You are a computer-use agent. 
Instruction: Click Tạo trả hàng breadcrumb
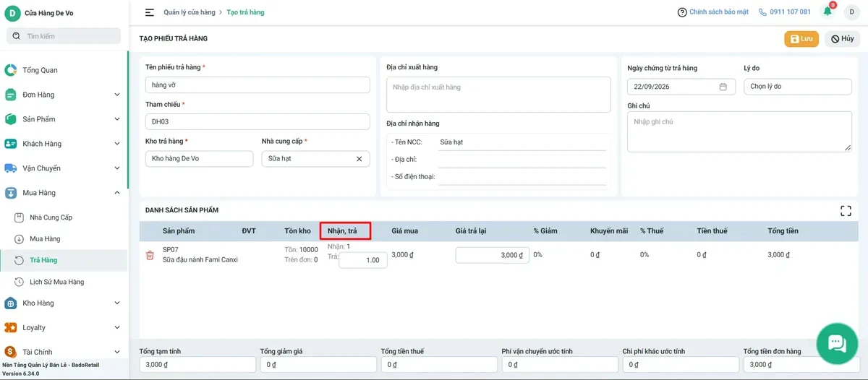tap(245, 12)
